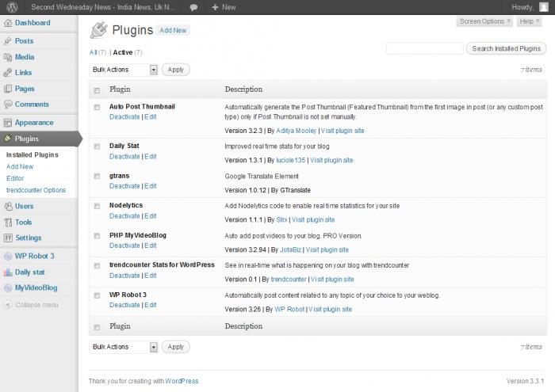Click the Active plugins filter
Screen dimensions: 555x392
point(123,52)
